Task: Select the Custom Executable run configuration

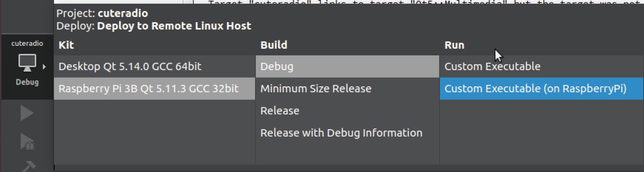Action: click(x=492, y=66)
